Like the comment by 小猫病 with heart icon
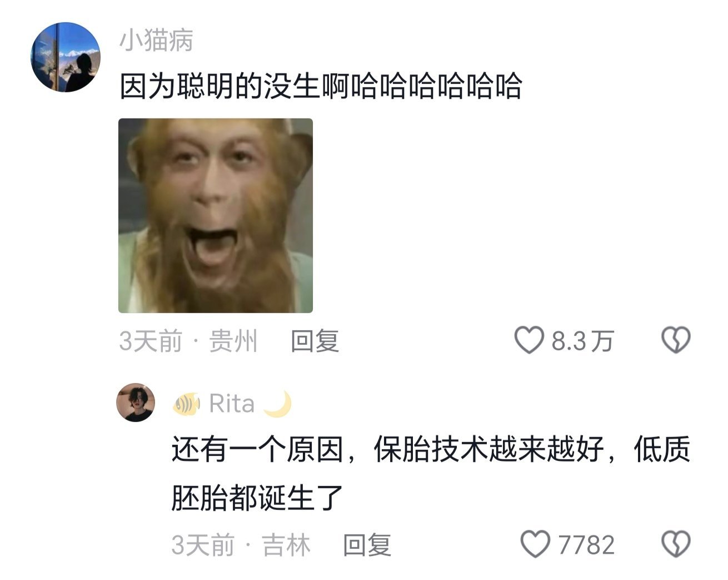This screenshot has width=728, height=580. pyautogui.click(x=528, y=340)
